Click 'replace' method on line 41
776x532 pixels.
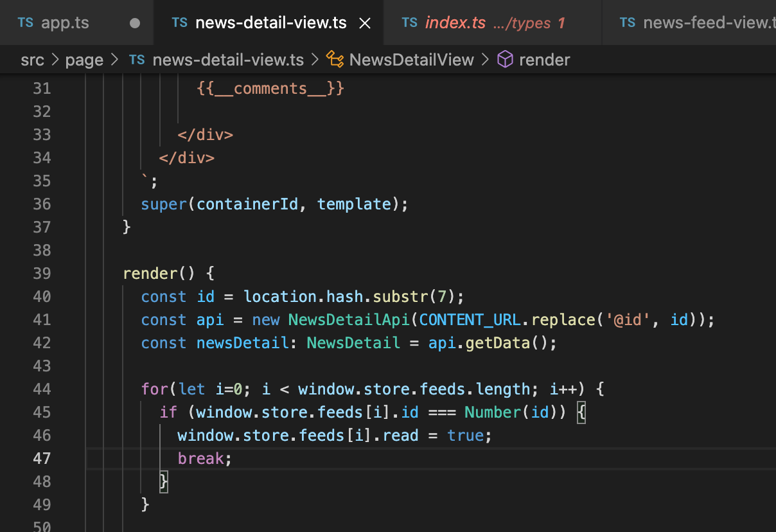[563, 319]
